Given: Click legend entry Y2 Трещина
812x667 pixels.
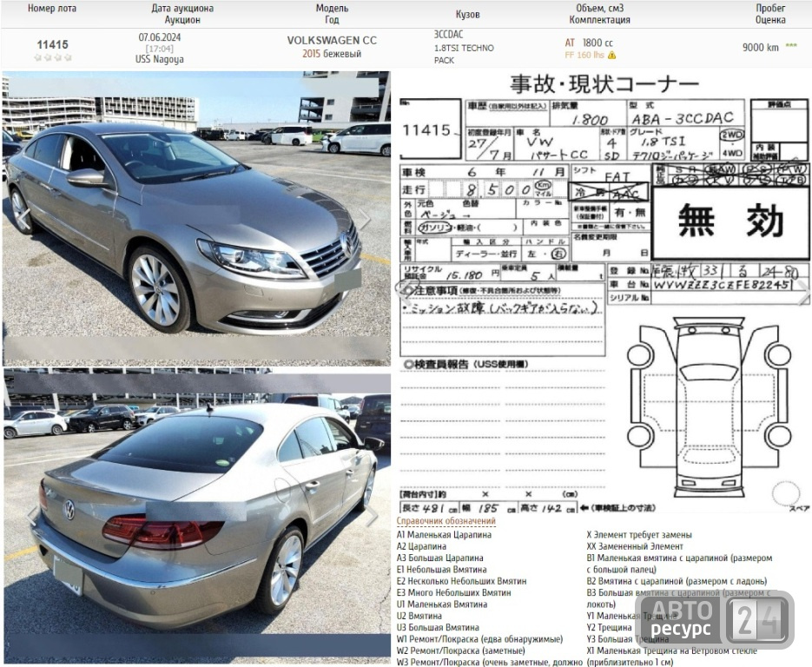Looking at the screenshot, I should click(609, 628).
